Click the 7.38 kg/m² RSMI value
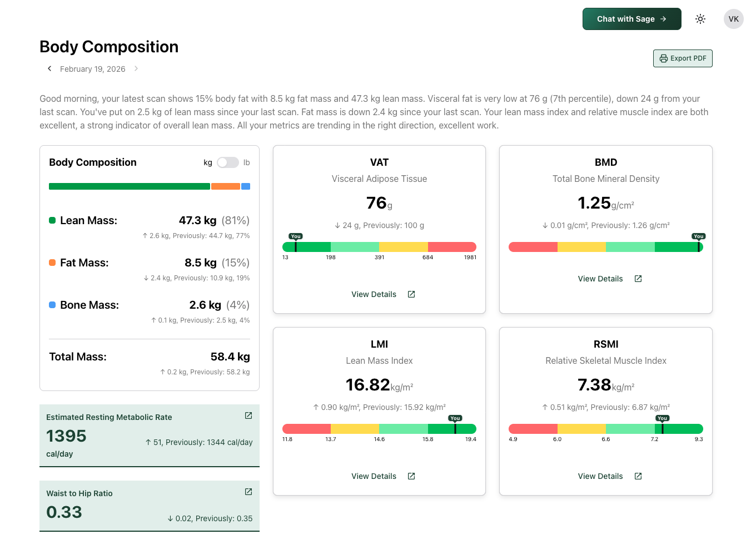Screen dimensions: 756x549 point(606,385)
